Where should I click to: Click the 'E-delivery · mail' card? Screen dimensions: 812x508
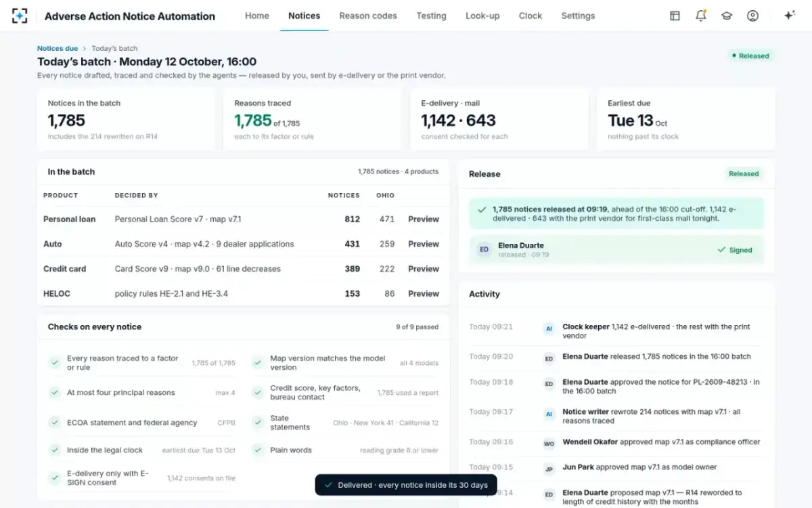coord(499,119)
